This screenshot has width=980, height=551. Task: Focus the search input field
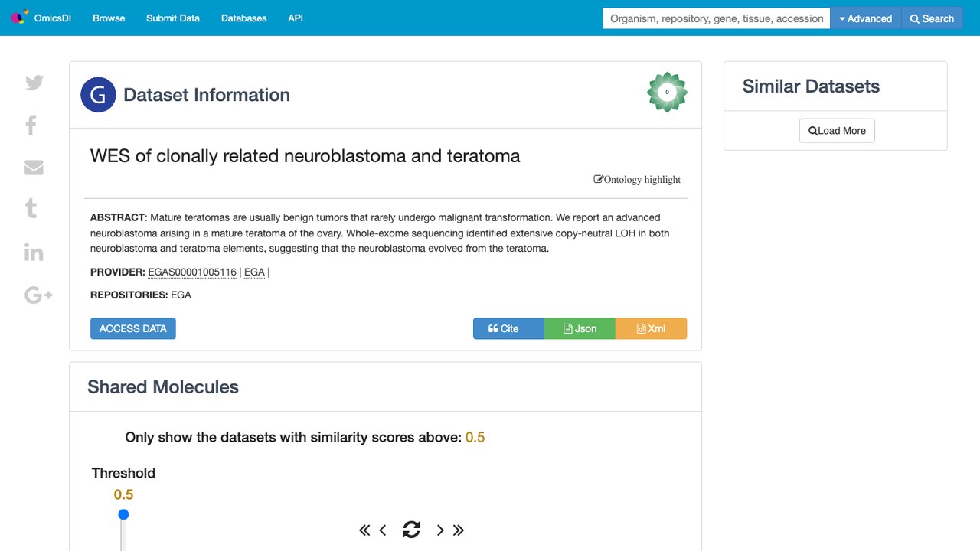[717, 18]
